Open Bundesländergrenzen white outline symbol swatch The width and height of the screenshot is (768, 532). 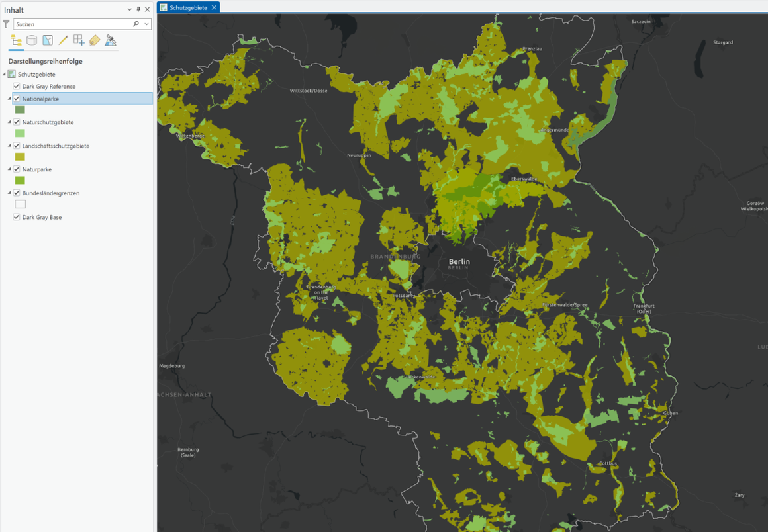20,204
